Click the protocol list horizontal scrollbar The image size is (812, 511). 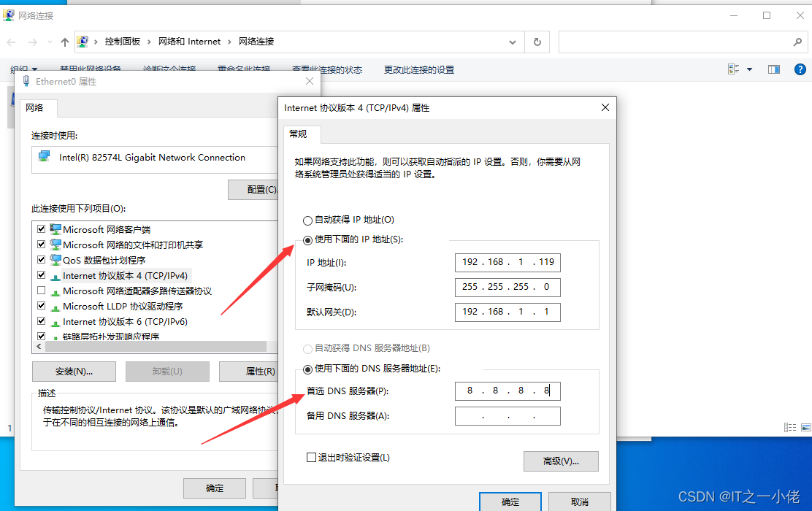[156, 346]
